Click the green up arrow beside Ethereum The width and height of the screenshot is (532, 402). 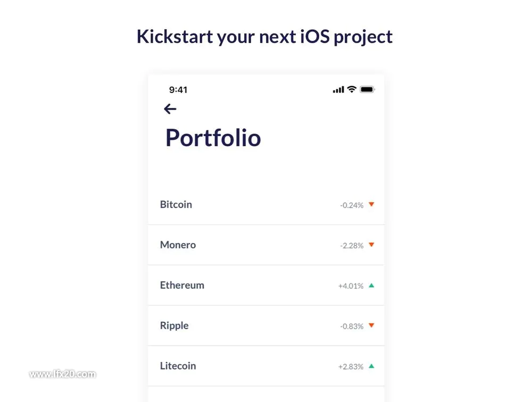coord(371,286)
